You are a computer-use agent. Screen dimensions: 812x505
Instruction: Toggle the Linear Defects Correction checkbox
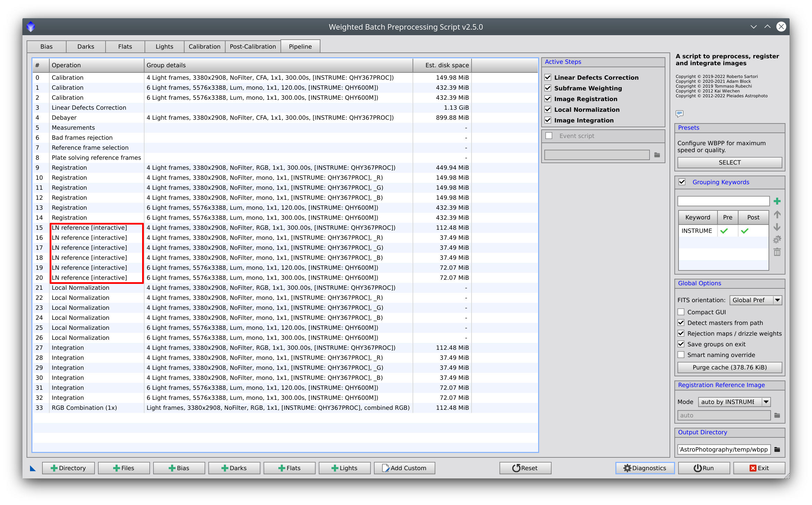coord(548,76)
